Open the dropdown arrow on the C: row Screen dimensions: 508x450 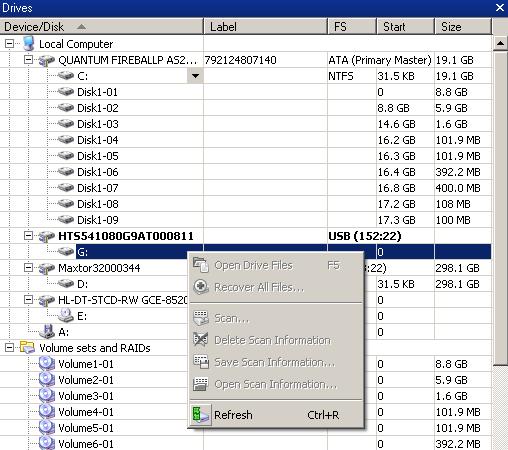click(x=195, y=76)
